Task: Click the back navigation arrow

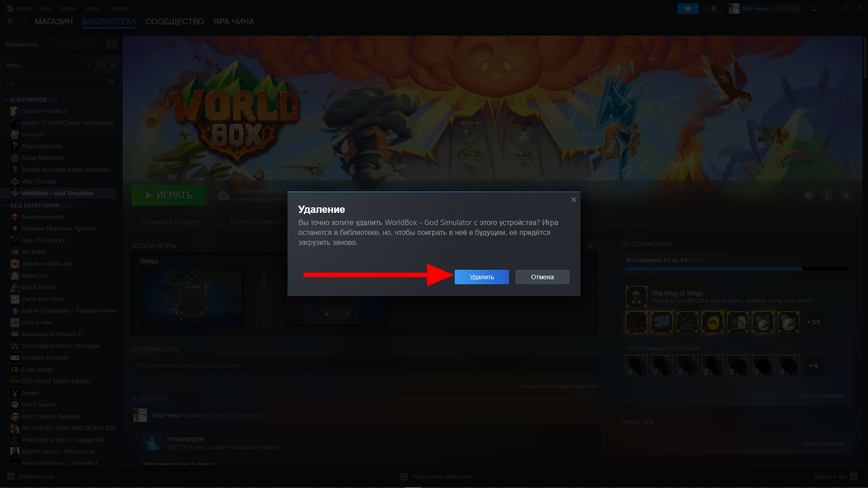Action: (x=10, y=21)
